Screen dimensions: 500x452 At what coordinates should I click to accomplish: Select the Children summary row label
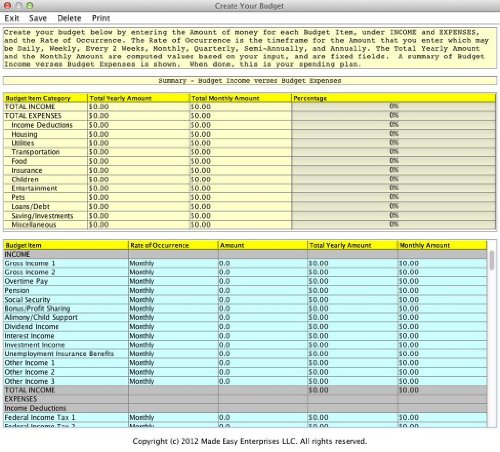point(25,179)
